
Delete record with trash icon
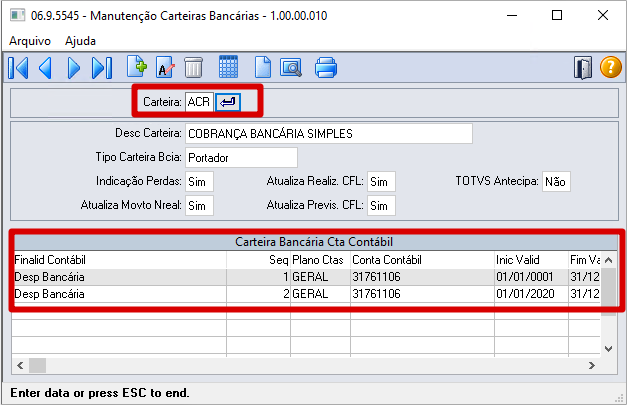point(194,67)
